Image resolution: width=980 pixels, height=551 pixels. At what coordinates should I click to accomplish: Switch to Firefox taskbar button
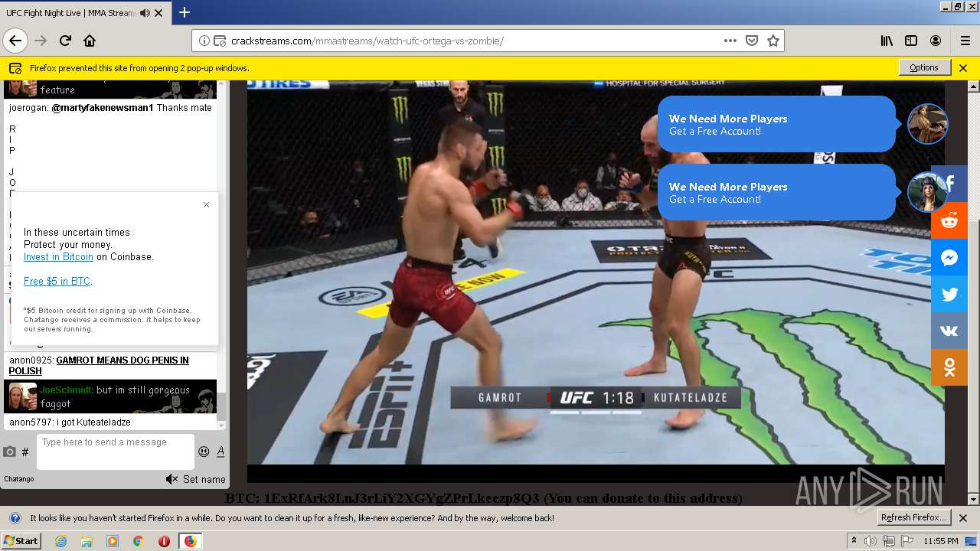190,541
